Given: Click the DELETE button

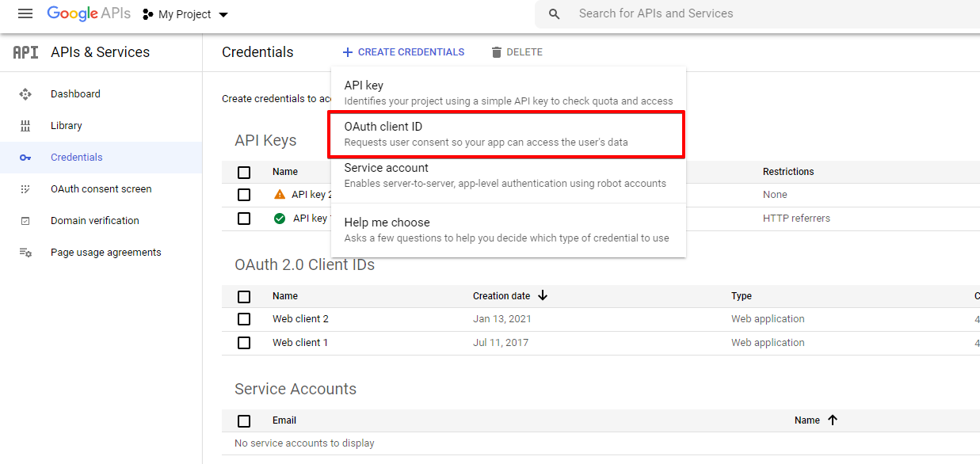Looking at the screenshot, I should coord(517,52).
